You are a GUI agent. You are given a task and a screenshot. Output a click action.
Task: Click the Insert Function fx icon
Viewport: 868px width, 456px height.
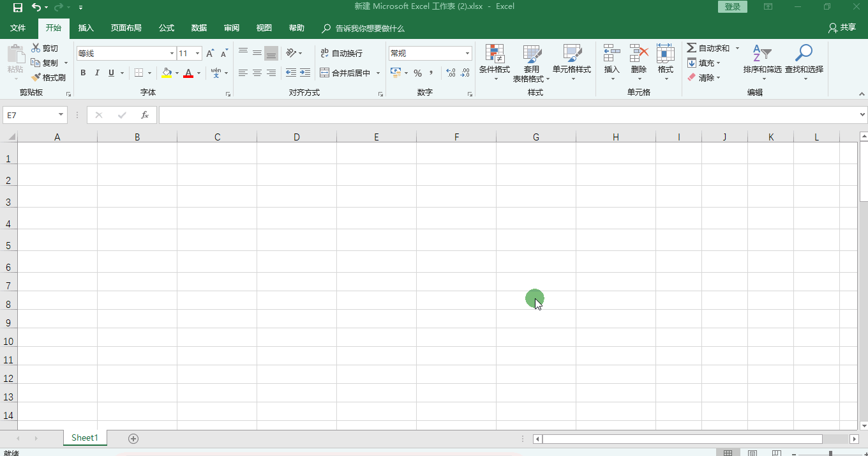pos(145,115)
